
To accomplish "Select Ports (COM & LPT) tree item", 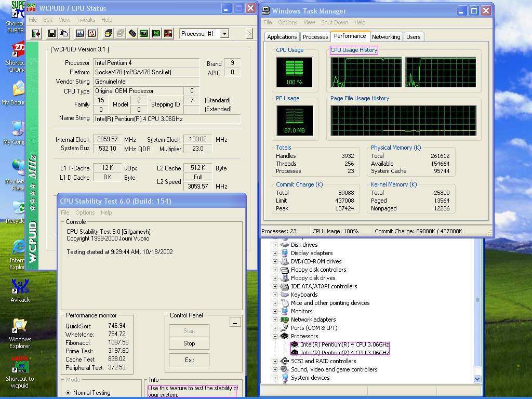I will 314,328.
